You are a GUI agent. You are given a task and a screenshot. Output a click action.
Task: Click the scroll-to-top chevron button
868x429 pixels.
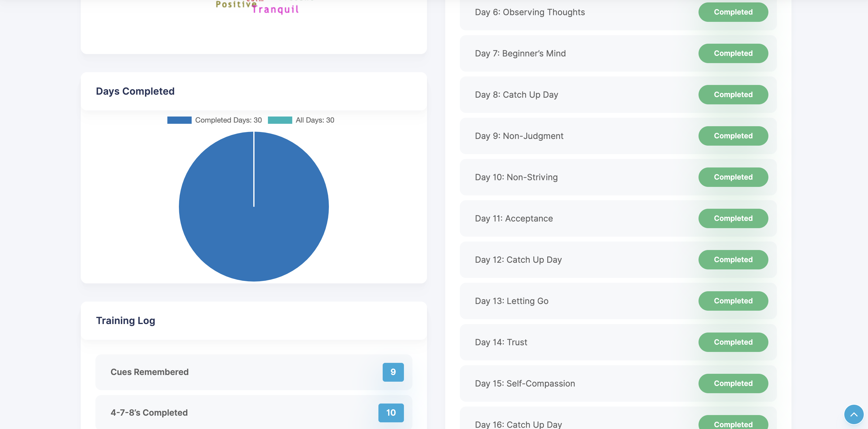click(x=854, y=414)
